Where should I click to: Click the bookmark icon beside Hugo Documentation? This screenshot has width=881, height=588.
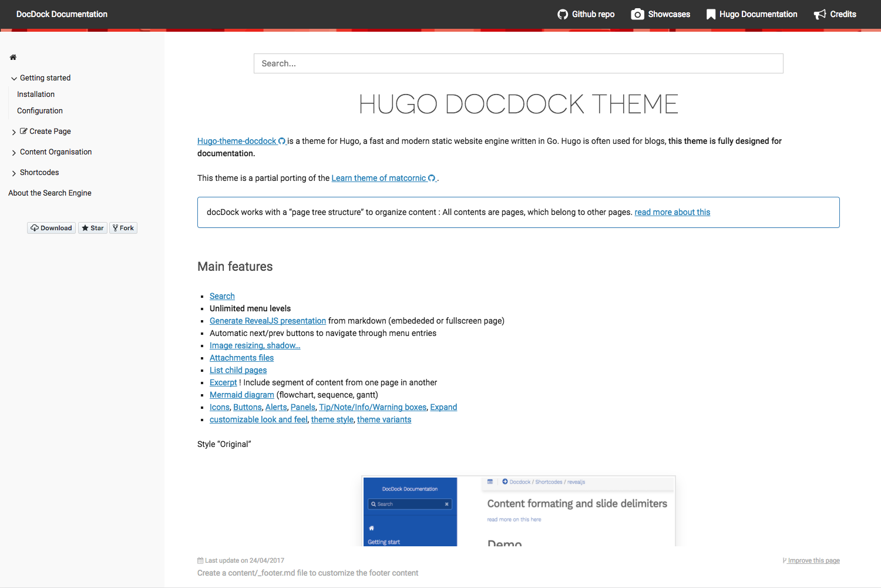(x=711, y=15)
